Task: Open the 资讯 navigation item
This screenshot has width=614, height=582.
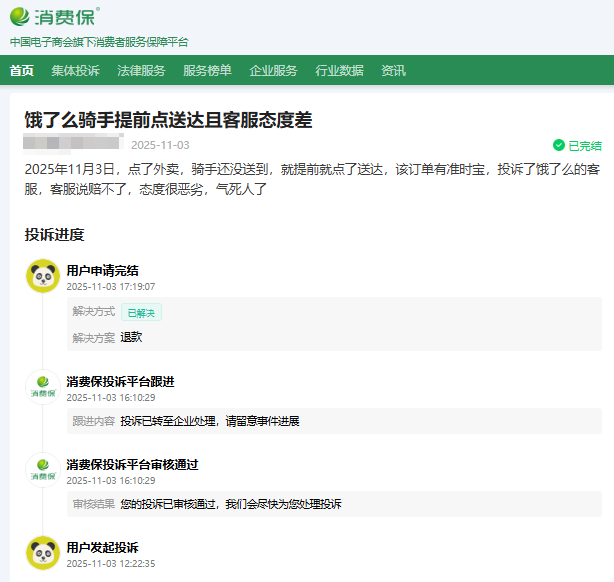Action: [393, 70]
